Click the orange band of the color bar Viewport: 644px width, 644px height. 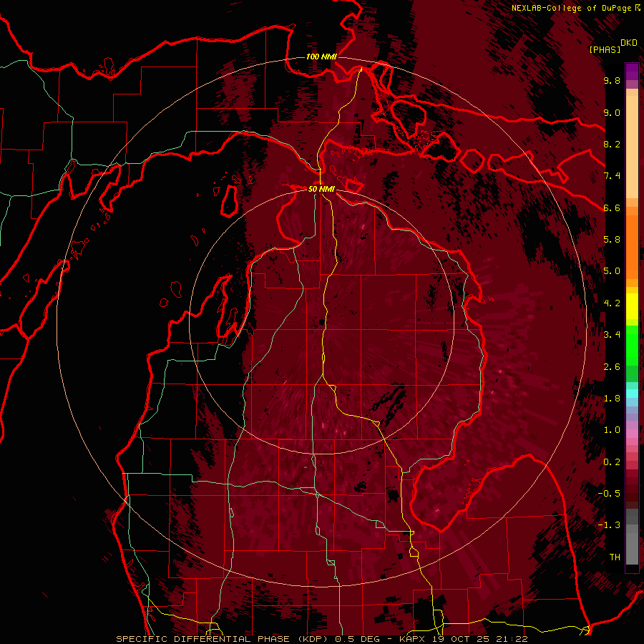632,247
